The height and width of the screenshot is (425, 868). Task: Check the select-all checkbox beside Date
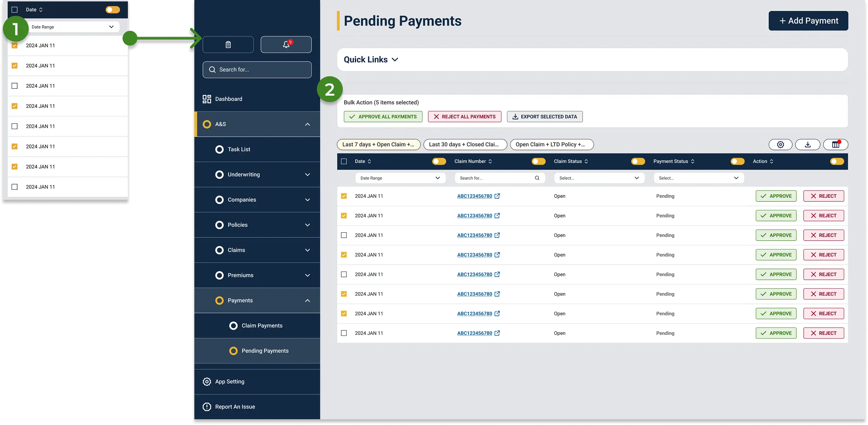point(344,161)
